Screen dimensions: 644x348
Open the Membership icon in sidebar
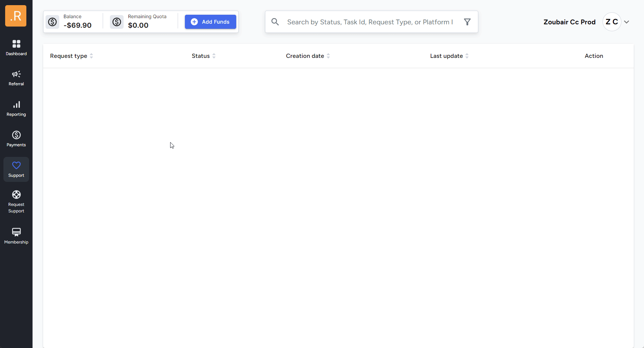16,232
